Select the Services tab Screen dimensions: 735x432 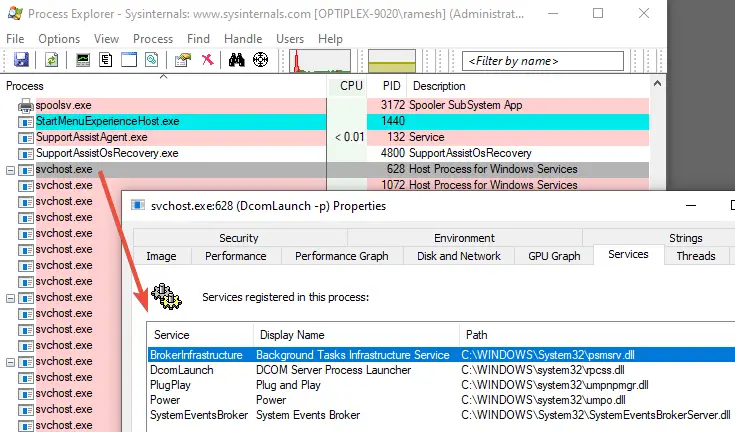629,254
